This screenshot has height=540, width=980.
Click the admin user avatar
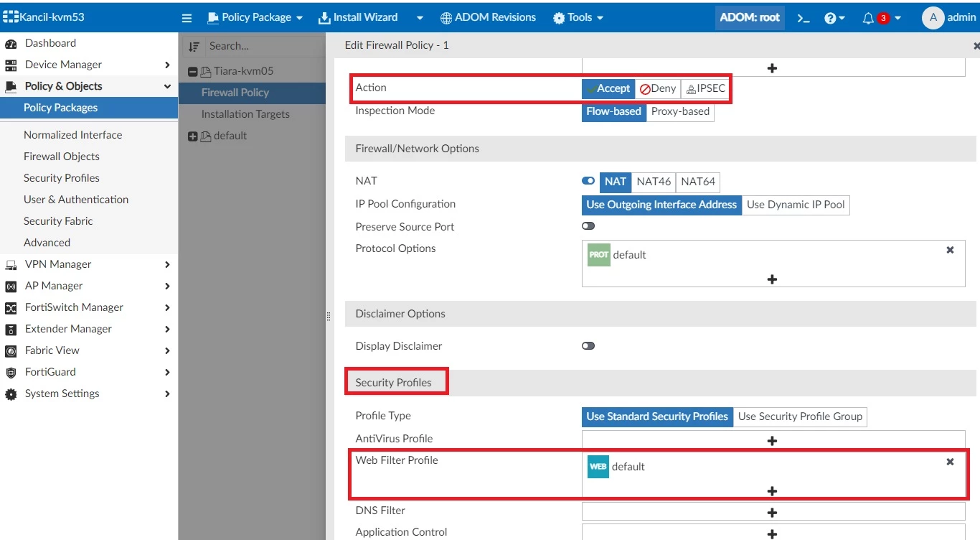933,18
